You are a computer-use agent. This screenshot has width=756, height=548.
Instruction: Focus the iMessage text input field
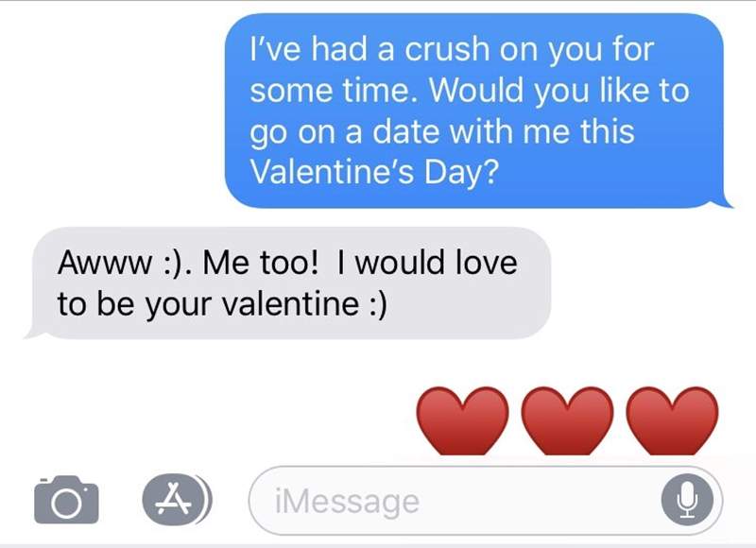(x=454, y=500)
